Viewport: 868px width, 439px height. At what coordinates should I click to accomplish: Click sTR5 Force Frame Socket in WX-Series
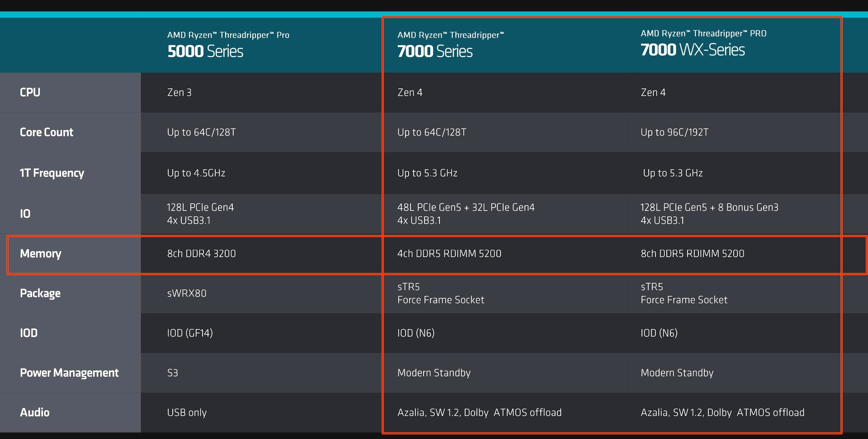click(x=684, y=293)
